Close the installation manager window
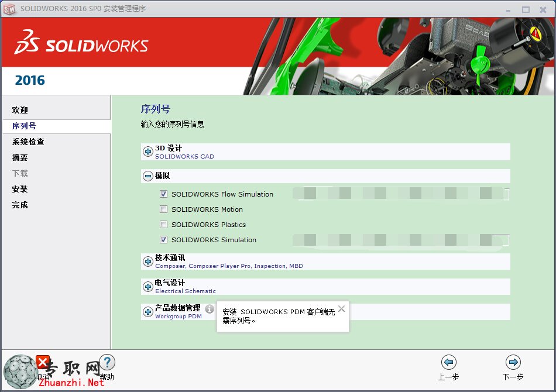The height and width of the screenshot is (392, 556). click(543, 10)
